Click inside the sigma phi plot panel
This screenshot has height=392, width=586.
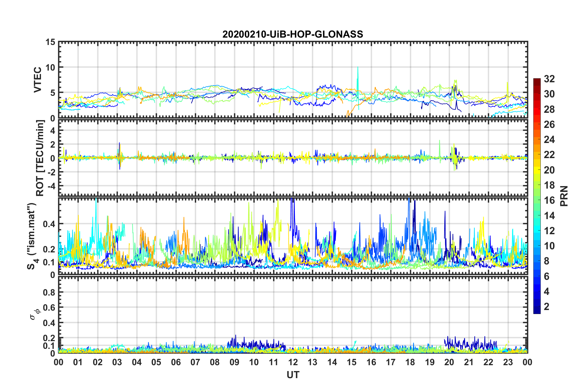pyautogui.click(x=293, y=315)
